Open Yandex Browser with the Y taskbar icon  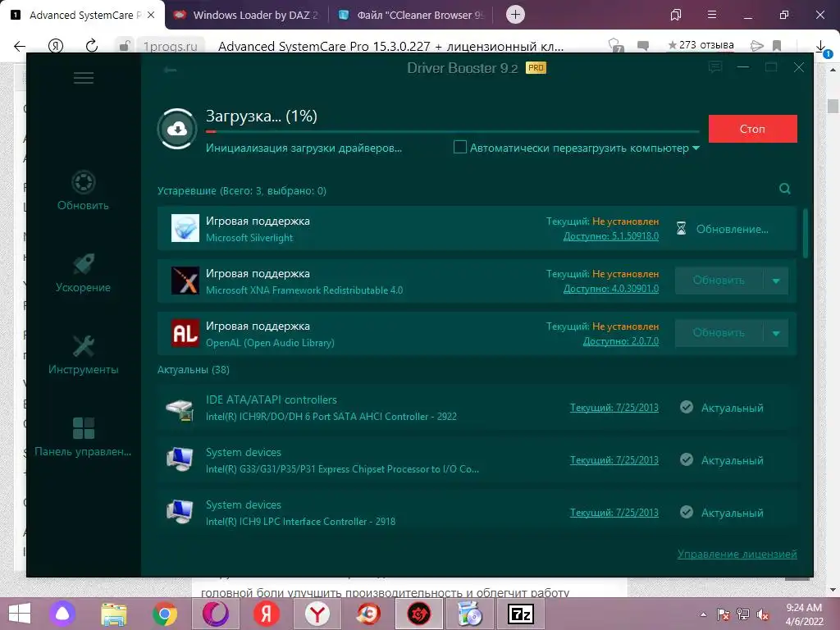tap(317, 614)
